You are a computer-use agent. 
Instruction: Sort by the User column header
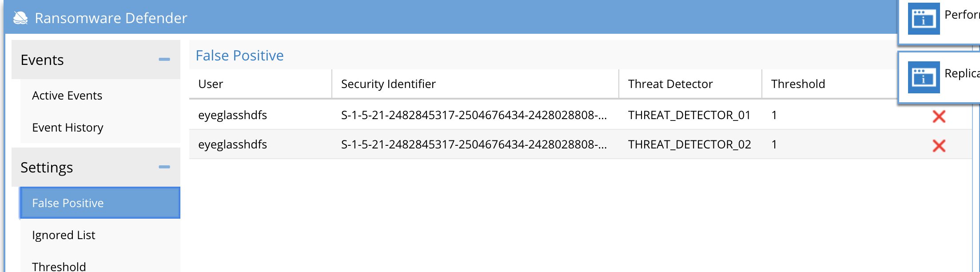(211, 84)
